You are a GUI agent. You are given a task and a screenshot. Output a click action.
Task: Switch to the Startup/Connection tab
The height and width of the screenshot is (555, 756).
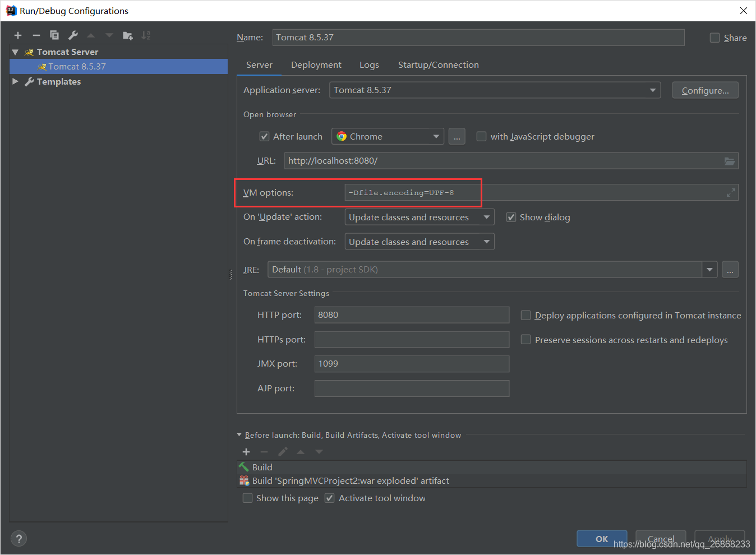(439, 65)
